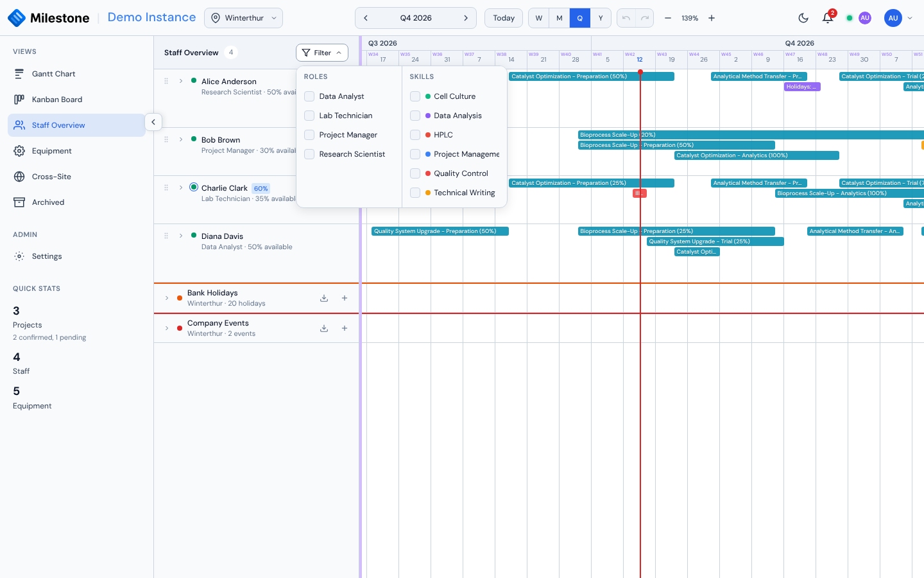
Task: Switch timeline to Year view
Action: (601, 18)
